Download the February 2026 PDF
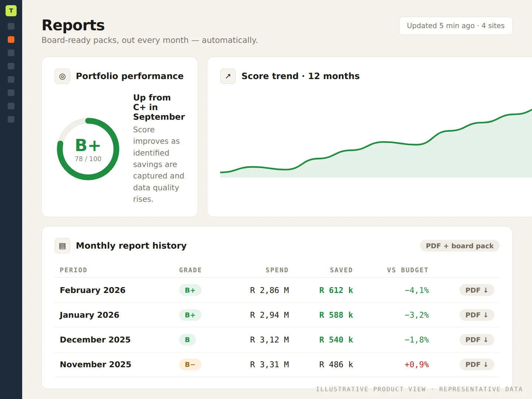The height and width of the screenshot is (399, 532). click(477, 290)
